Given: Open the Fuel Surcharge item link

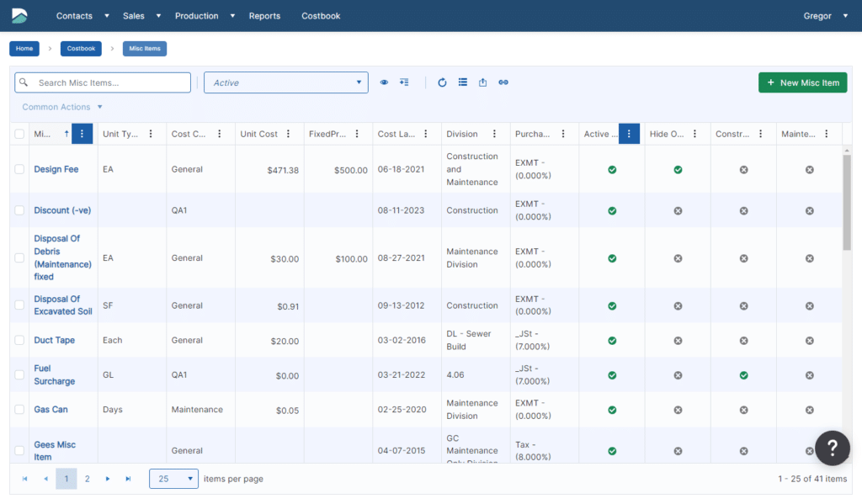Looking at the screenshot, I should pos(54,375).
